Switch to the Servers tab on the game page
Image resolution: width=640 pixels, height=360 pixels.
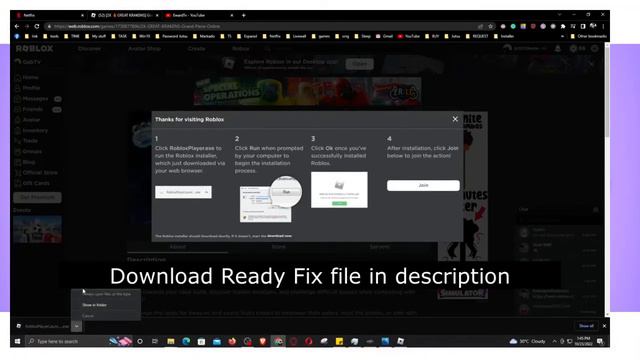click(x=380, y=247)
